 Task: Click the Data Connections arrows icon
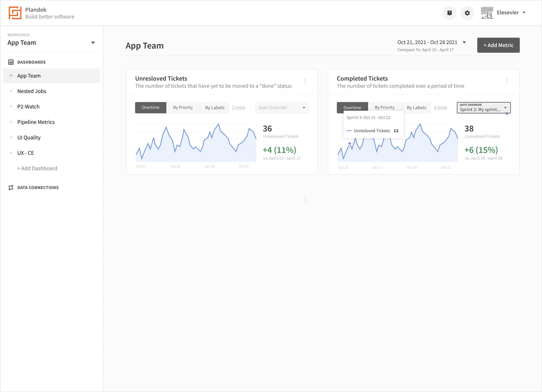point(11,188)
